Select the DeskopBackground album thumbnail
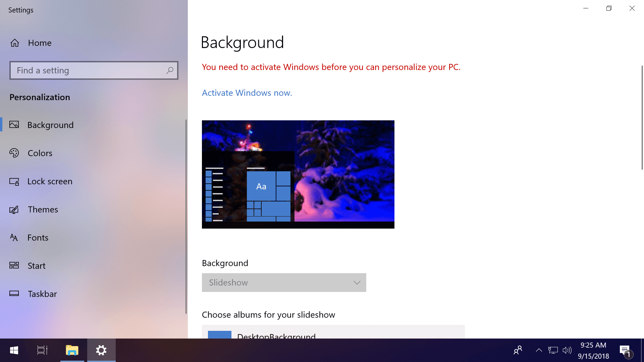 pos(219,335)
